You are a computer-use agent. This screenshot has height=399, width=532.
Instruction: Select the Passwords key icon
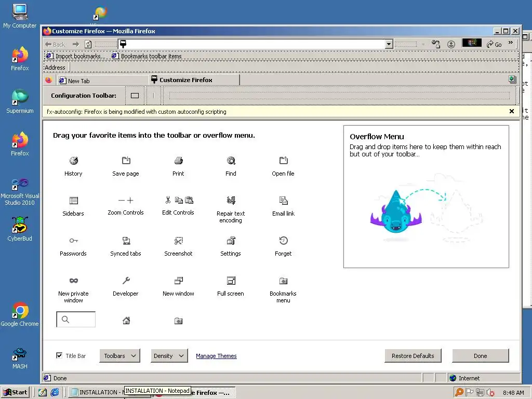tap(74, 241)
